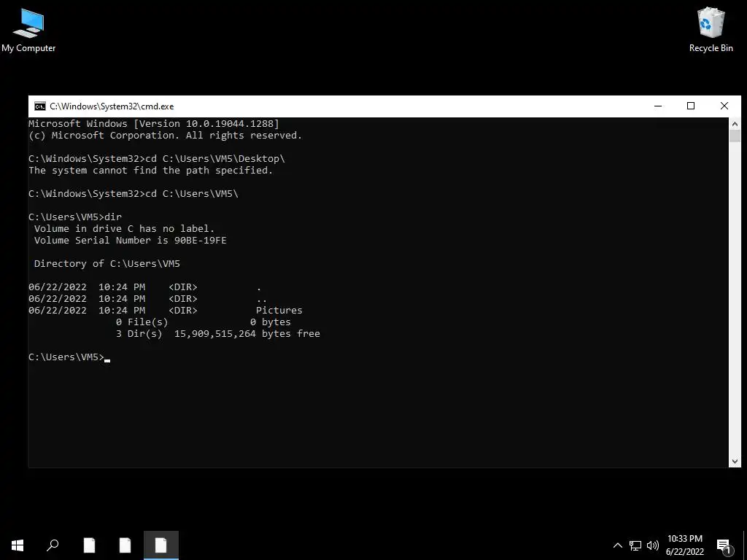Open the volume speaker tray icon
The image size is (747, 560).
click(x=653, y=545)
